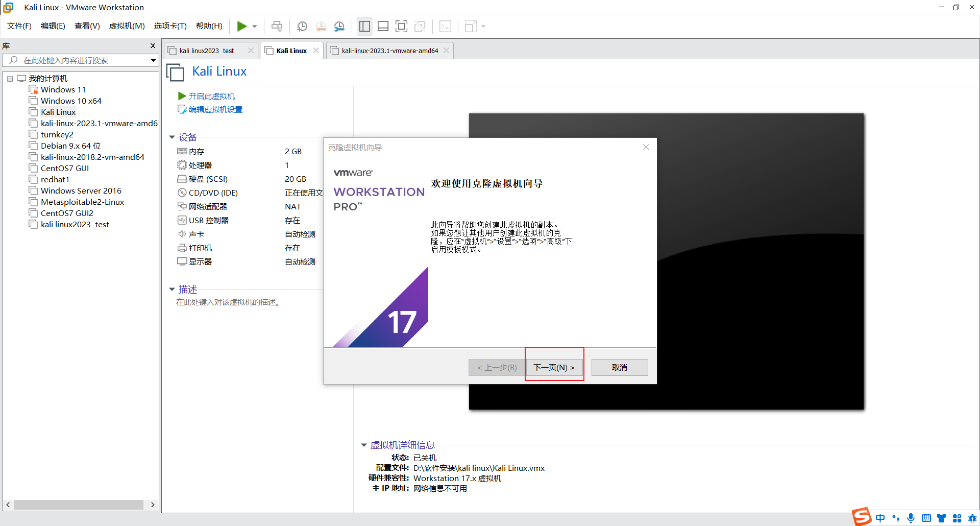Switch to the kali linux2023 test tab

click(x=207, y=51)
